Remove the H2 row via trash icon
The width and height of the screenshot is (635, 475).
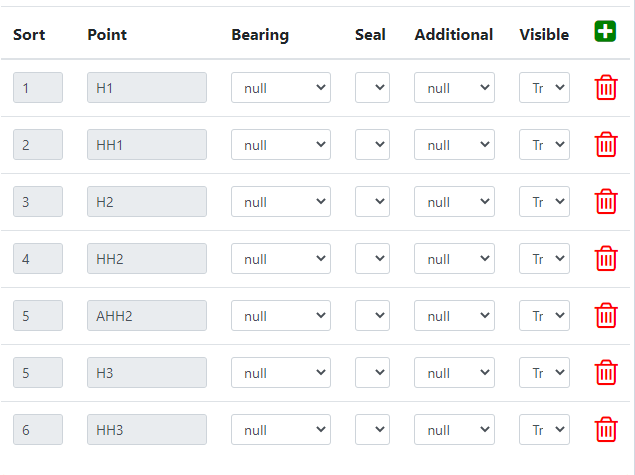click(606, 201)
